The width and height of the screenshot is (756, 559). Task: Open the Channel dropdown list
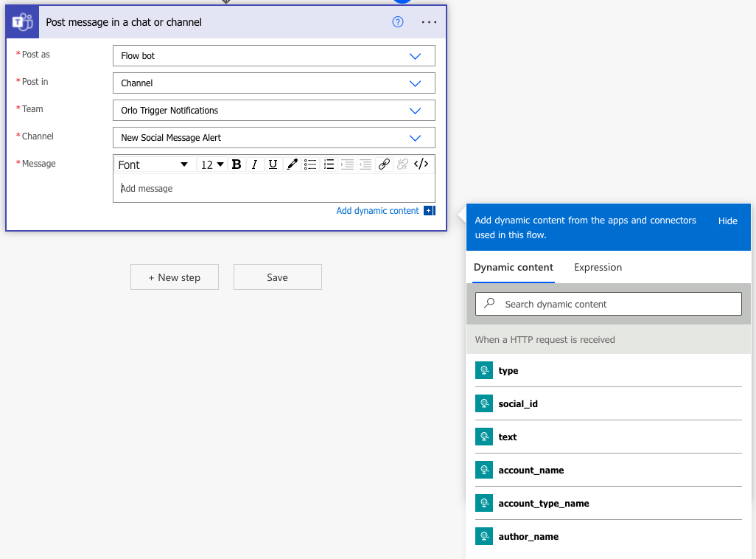(415, 138)
